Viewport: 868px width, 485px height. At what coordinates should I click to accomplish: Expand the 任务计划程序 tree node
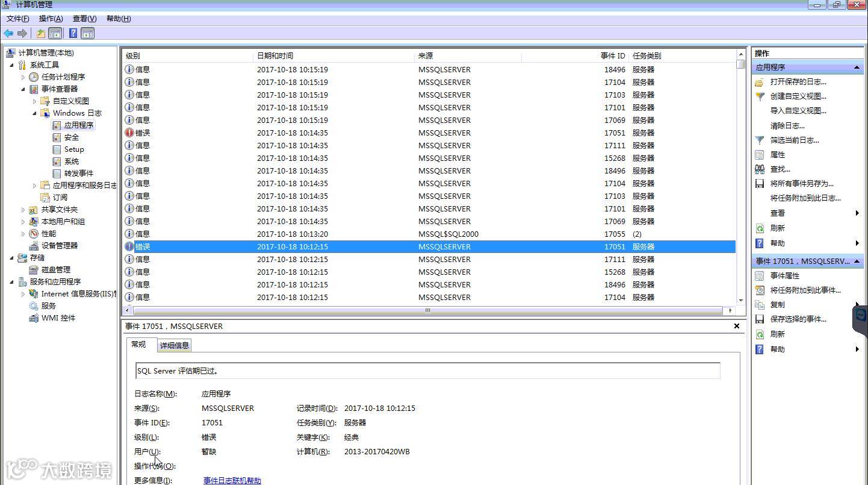(23, 77)
